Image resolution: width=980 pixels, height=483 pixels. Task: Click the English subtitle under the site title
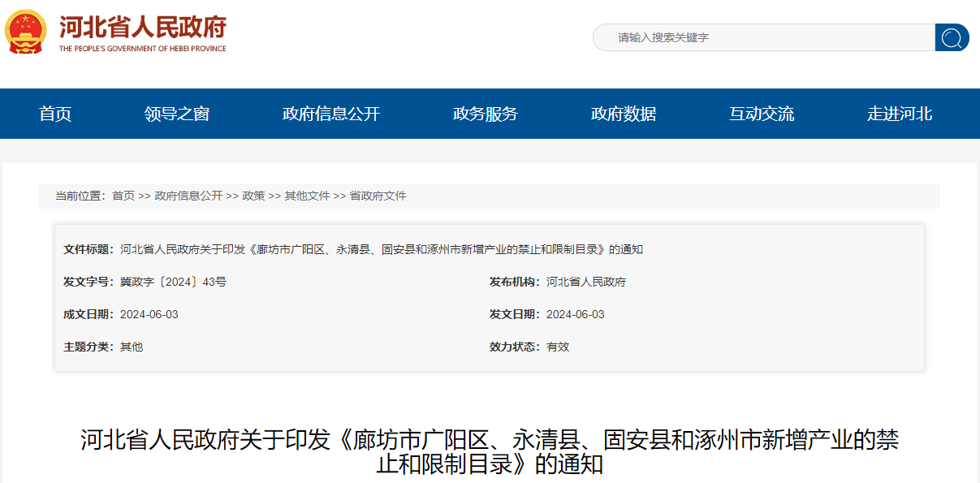143,49
